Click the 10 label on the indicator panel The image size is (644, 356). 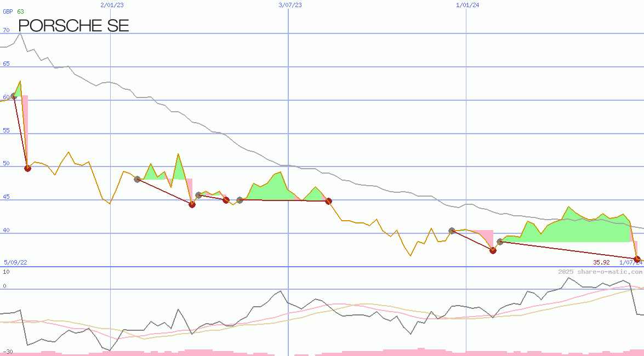point(6,272)
